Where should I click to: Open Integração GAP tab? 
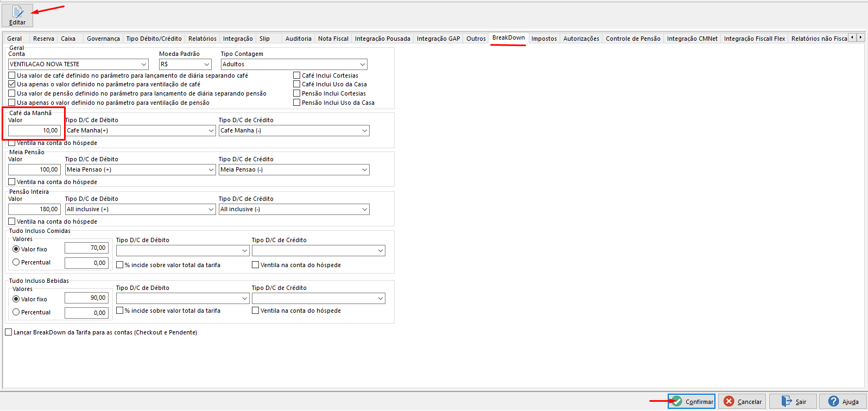438,39
